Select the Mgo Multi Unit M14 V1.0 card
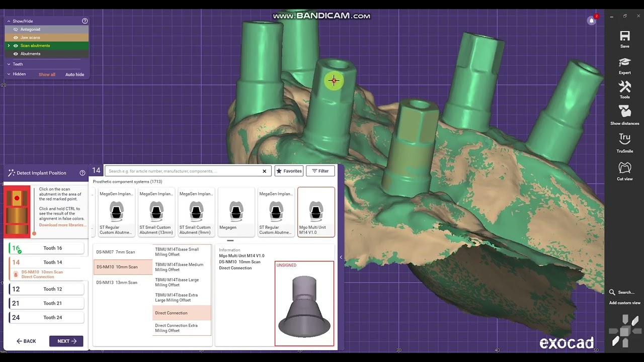 click(316, 212)
